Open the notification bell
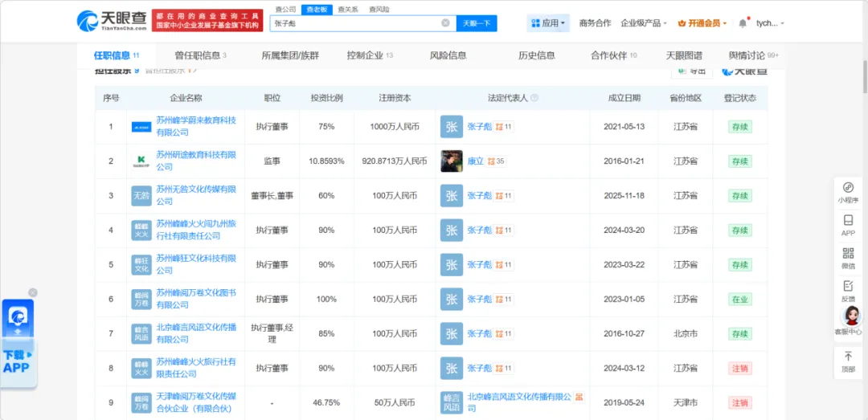This screenshot has width=868, height=420. point(743,23)
